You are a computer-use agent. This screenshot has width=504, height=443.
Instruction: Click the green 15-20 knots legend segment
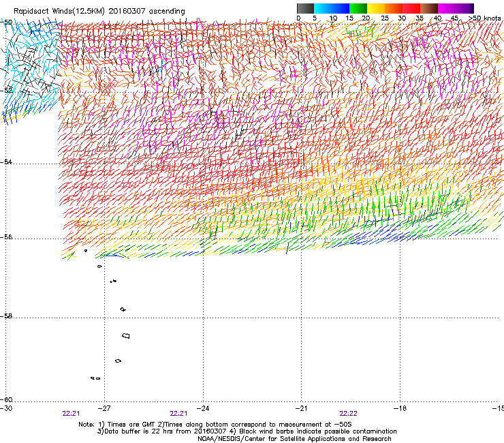coord(358,8)
